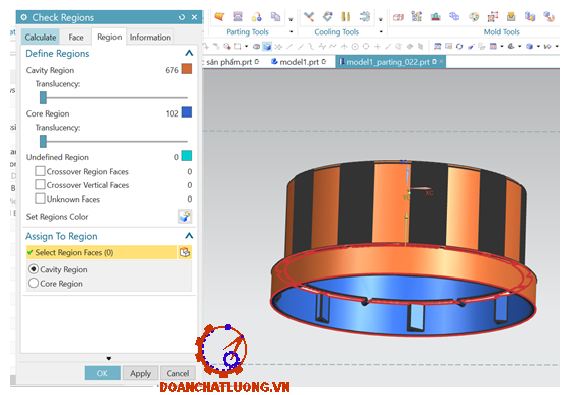The image size is (582, 395).
Task: Check the Unknown Faces option
Action: pyautogui.click(x=40, y=198)
